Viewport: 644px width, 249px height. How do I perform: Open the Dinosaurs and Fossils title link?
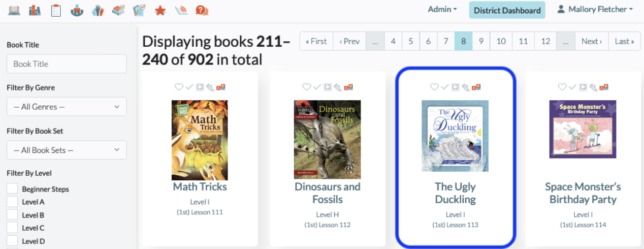coord(328,193)
